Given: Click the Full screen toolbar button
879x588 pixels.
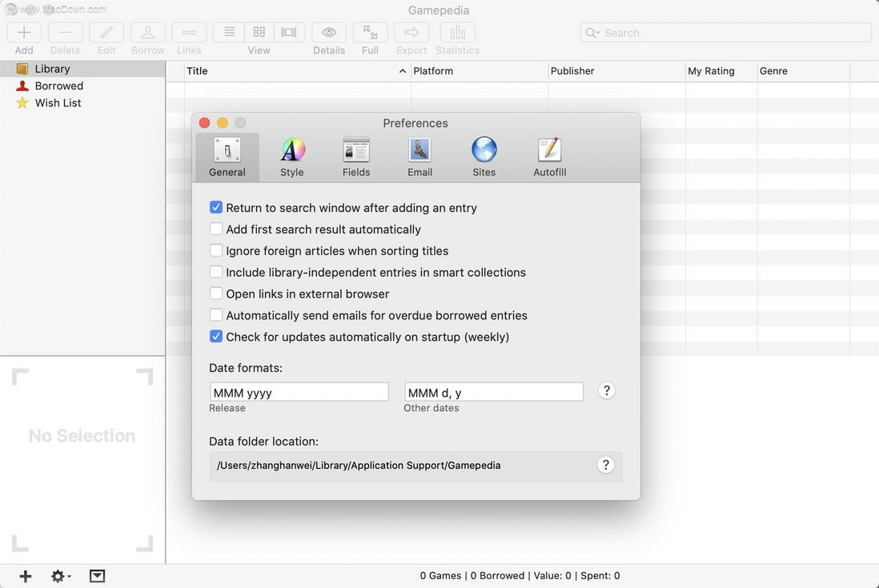Looking at the screenshot, I should (370, 33).
